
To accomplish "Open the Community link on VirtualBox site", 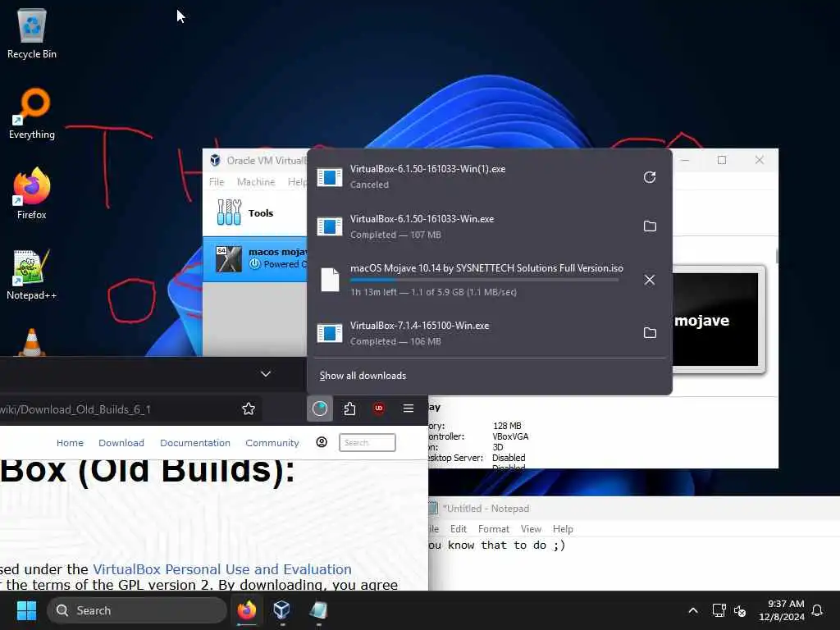I will [x=272, y=443].
